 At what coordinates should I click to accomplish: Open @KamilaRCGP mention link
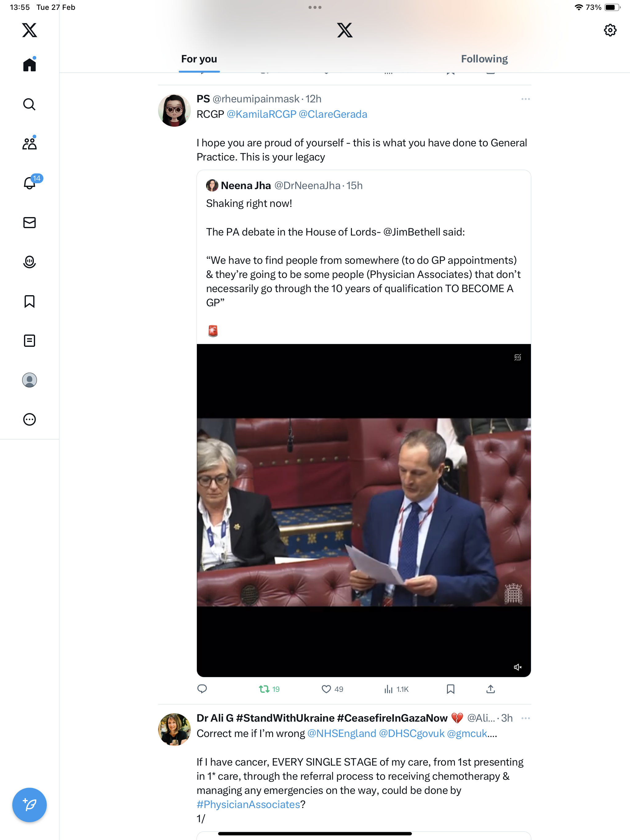tap(261, 114)
